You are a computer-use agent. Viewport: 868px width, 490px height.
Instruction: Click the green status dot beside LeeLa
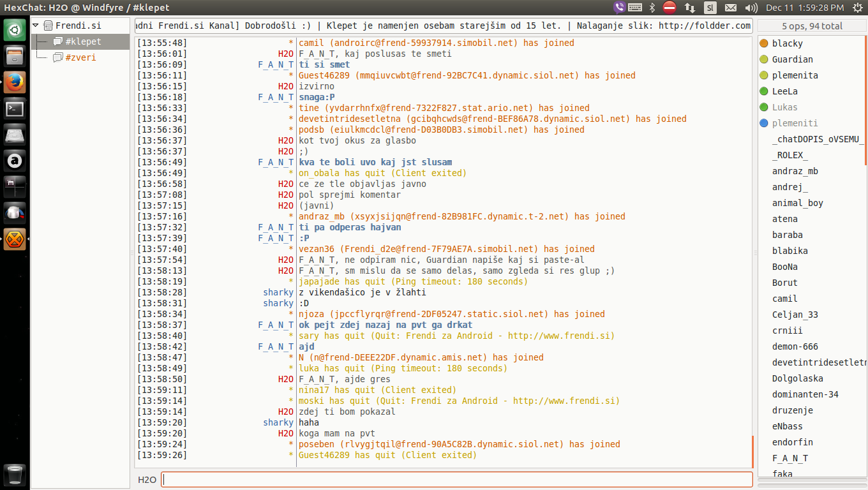point(764,91)
